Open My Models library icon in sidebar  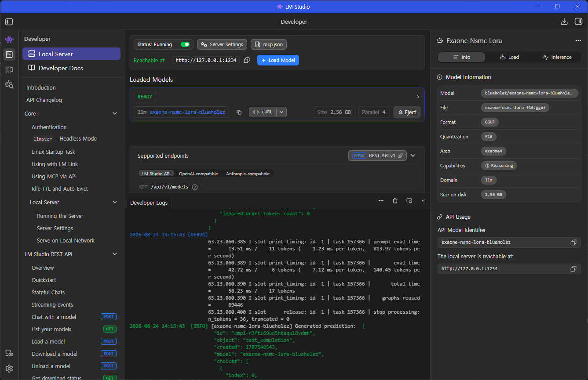click(x=9, y=69)
